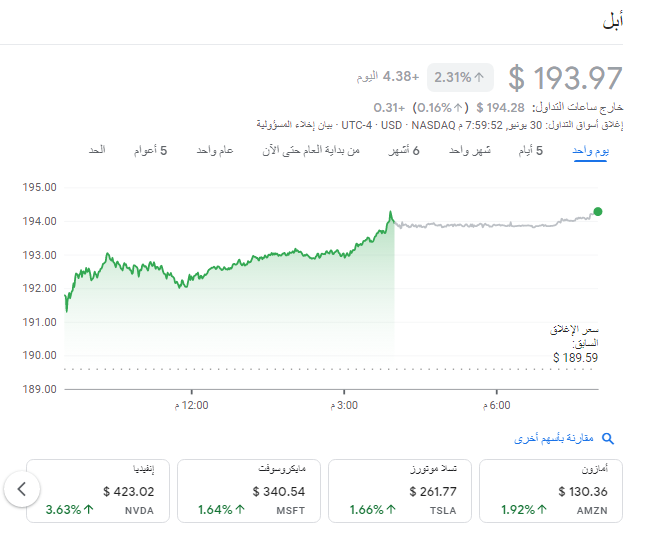
Task: Open the Amazon AMZN stock card
Action: click(x=551, y=490)
